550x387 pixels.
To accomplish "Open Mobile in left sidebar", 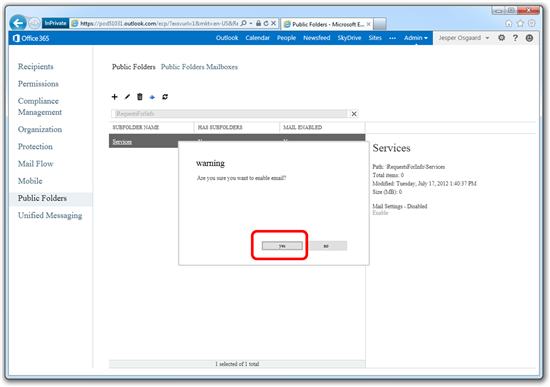I will (x=30, y=181).
